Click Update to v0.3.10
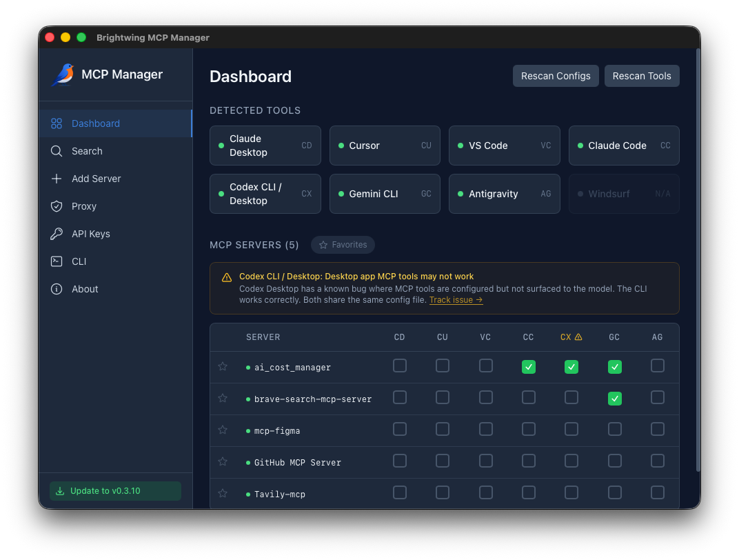 [x=115, y=490]
